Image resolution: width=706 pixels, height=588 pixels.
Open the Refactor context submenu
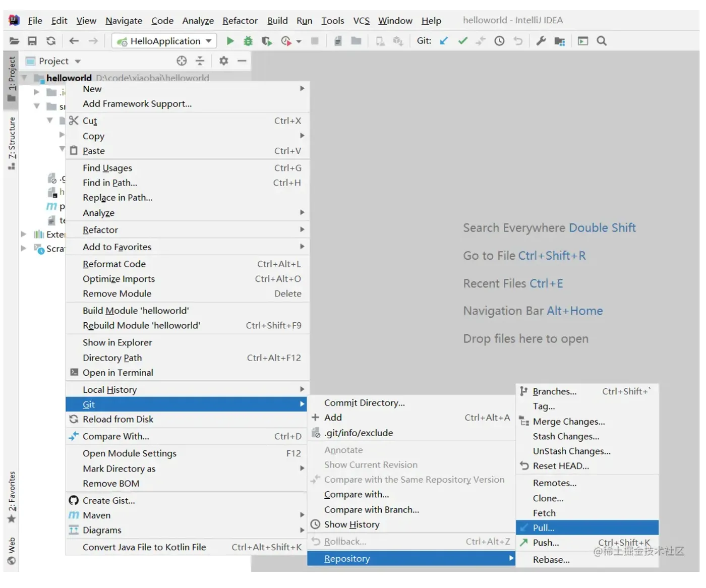(188, 230)
